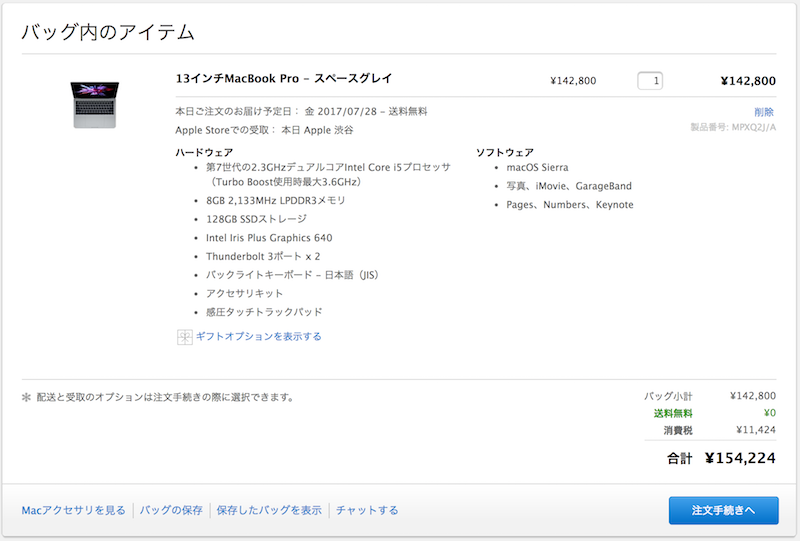Click the 削除 remove link
This screenshot has width=800, height=541.
tap(764, 112)
